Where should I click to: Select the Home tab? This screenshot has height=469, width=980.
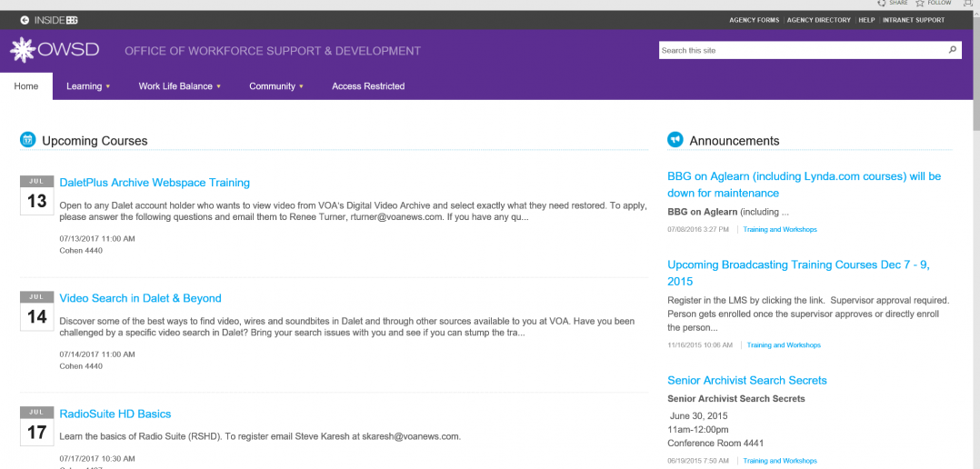(x=26, y=86)
